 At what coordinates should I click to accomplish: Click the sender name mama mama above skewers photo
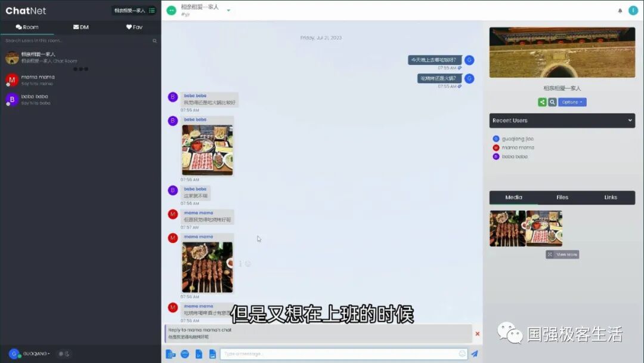click(199, 237)
